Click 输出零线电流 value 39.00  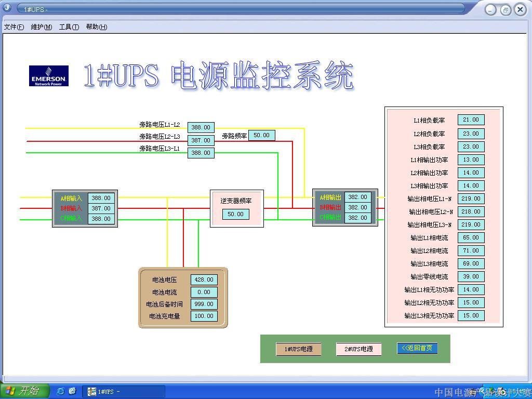point(471,276)
